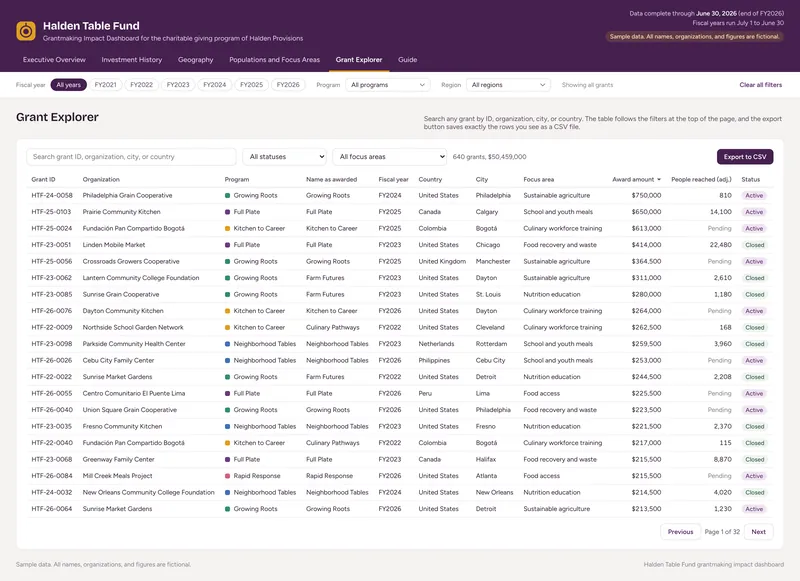Viewport: 800px width, 581px height.
Task: Open the Guide tab
Action: coord(408,60)
